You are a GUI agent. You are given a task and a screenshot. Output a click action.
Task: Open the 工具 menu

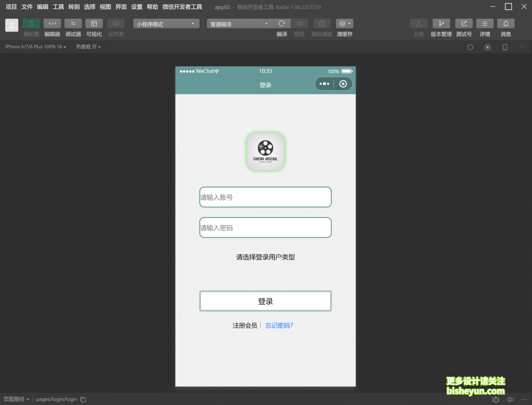[58, 7]
